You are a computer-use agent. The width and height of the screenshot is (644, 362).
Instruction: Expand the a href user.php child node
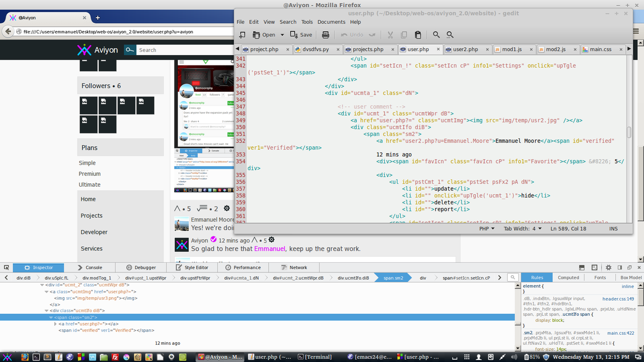[55, 324]
